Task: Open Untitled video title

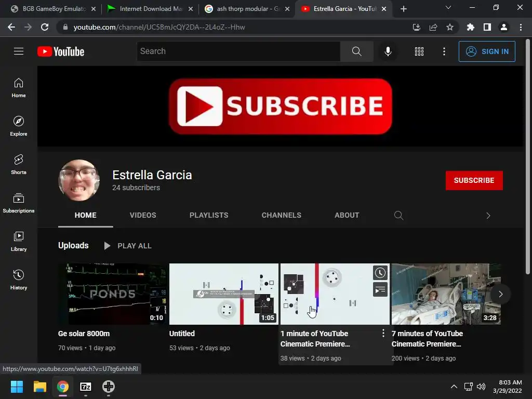Action: [182, 334]
